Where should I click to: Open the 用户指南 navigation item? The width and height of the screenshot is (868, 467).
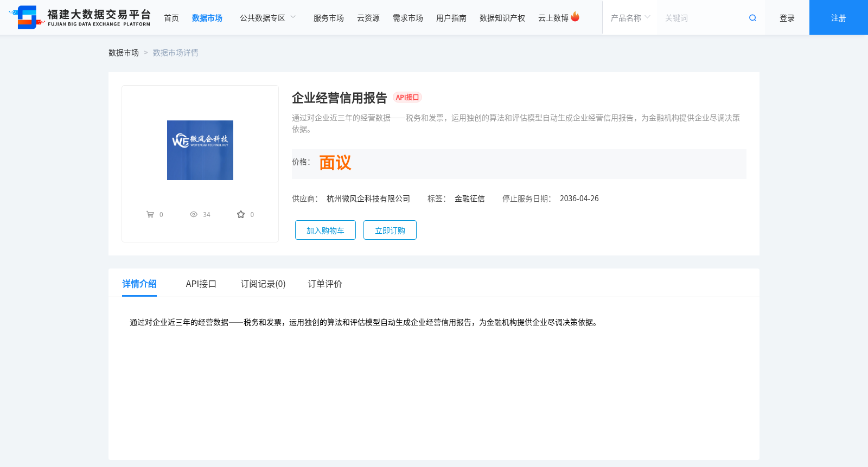[451, 18]
